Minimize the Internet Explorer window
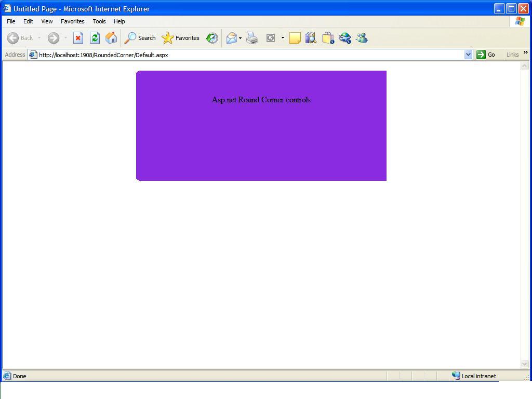Image resolution: width=532 pixels, height=399 pixels. tap(499, 9)
